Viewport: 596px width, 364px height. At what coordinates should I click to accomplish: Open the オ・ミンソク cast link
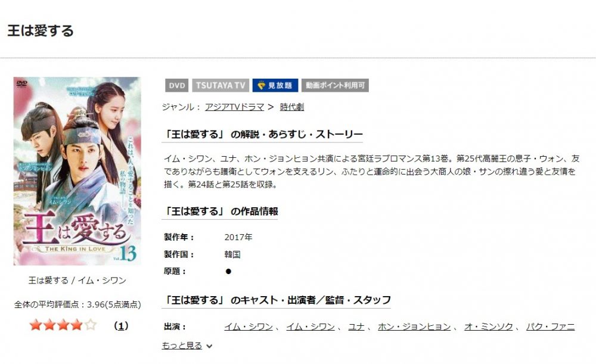(489, 326)
